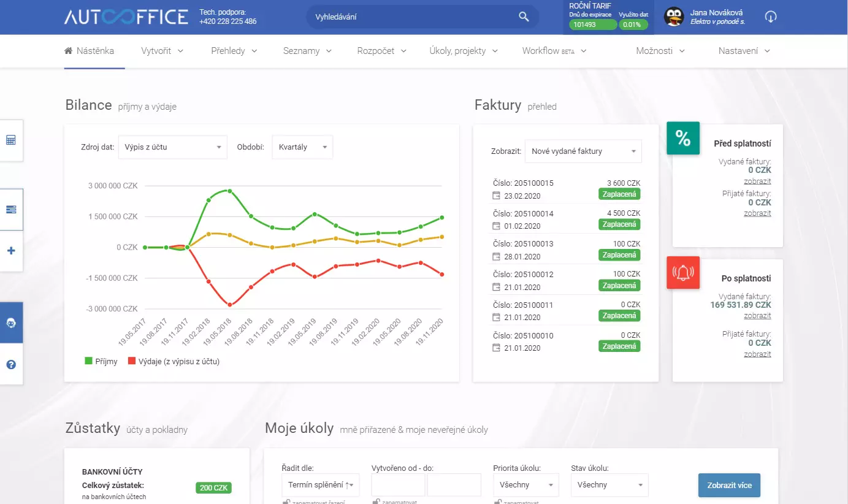The image size is (848, 504).
Task: Open the Období Kvartály dropdown
Action: (x=302, y=147)
